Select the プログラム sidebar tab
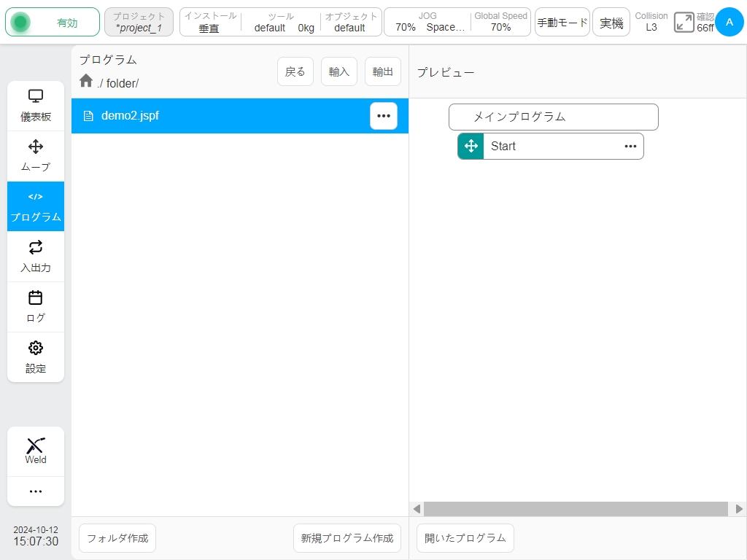 (x=36, y=206)
